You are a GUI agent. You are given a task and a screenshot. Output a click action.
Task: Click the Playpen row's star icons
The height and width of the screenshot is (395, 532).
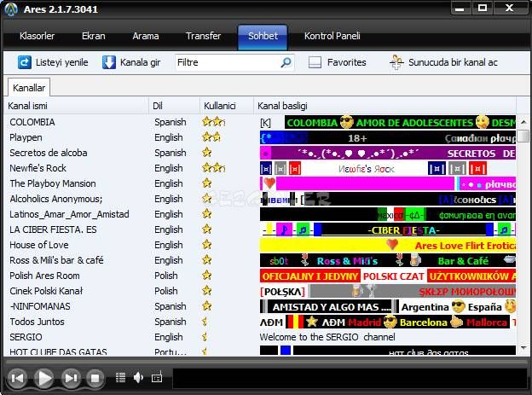[x=211, y=137]
